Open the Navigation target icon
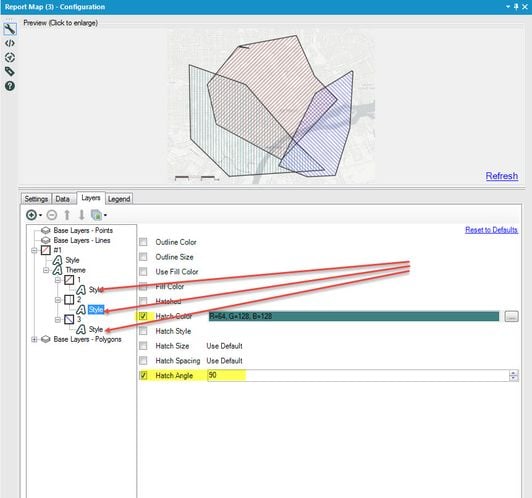Image resolution: width=532 pixels, height=498 pixels. (x=10, y=58)
